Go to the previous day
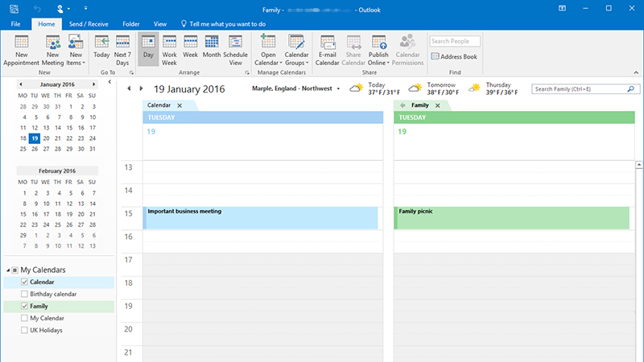This screenshot has height=362, width=644. click(129, 88)
